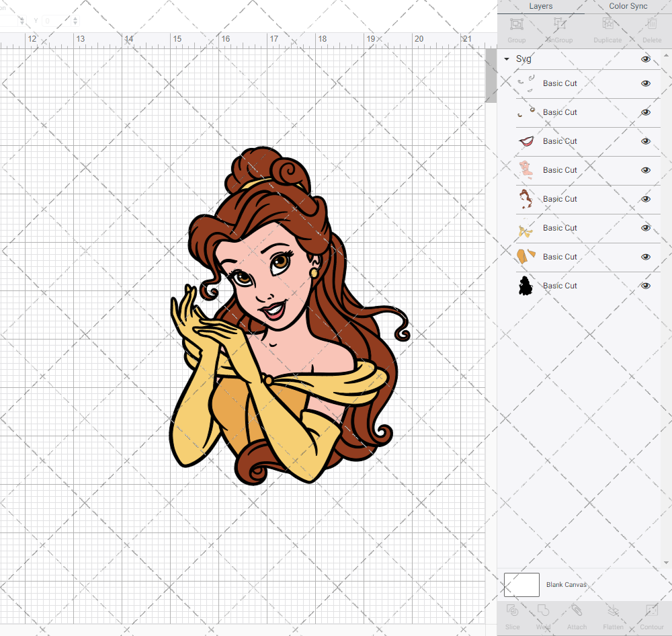Hide the black silhouette Basic Cut layer

(x=645, y=286)
